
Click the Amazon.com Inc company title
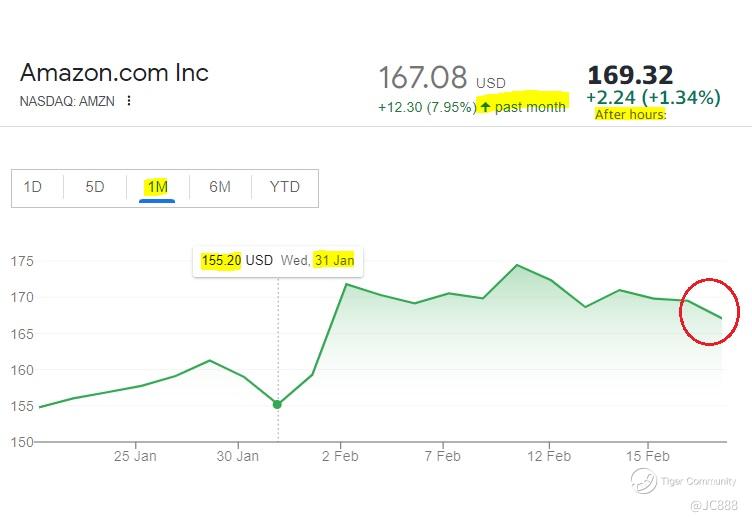[x=114, y=73]
